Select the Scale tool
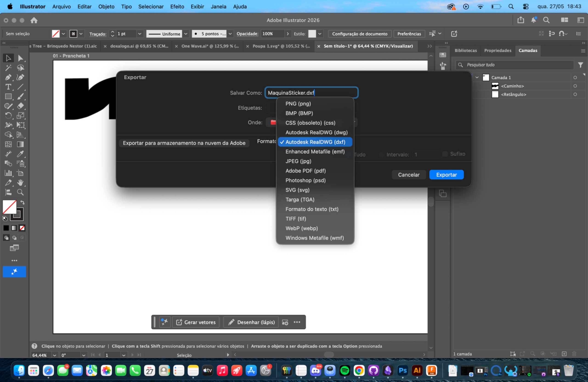The height and width of the screenshot is (382, 588). click(x=20, y=115)
